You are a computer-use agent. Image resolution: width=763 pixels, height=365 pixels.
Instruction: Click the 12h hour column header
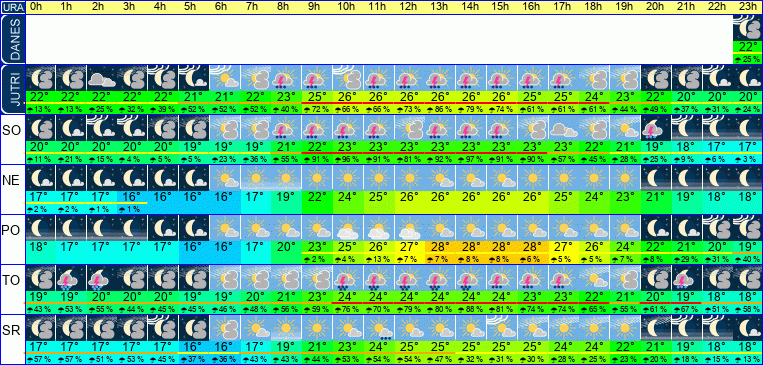[409, 7]
